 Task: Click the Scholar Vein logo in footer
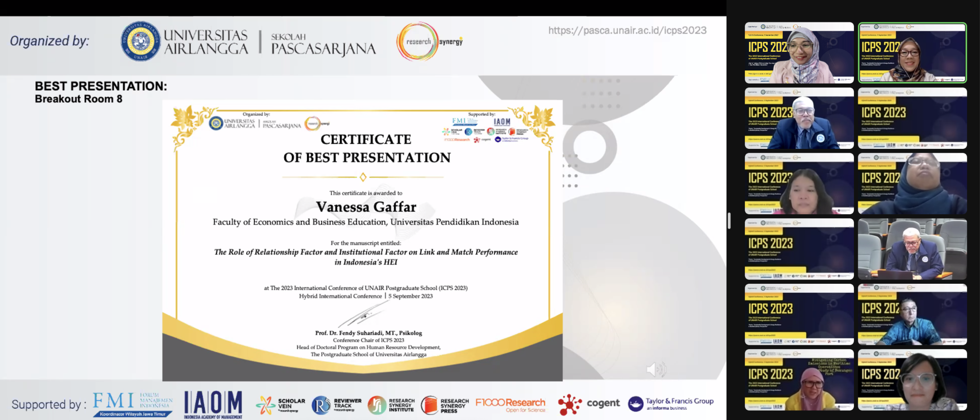(x=280, y=405)
